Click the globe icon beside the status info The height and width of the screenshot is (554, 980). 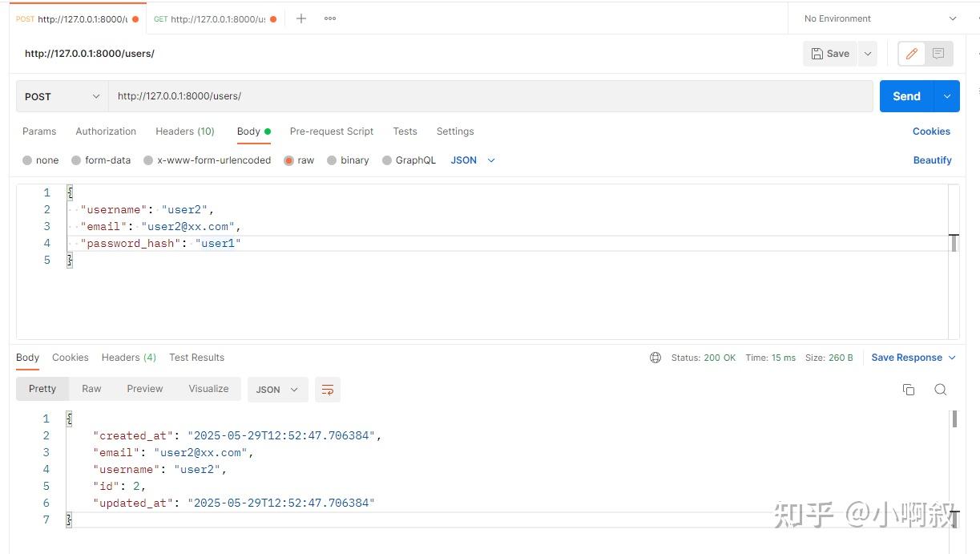pos(655,358)
